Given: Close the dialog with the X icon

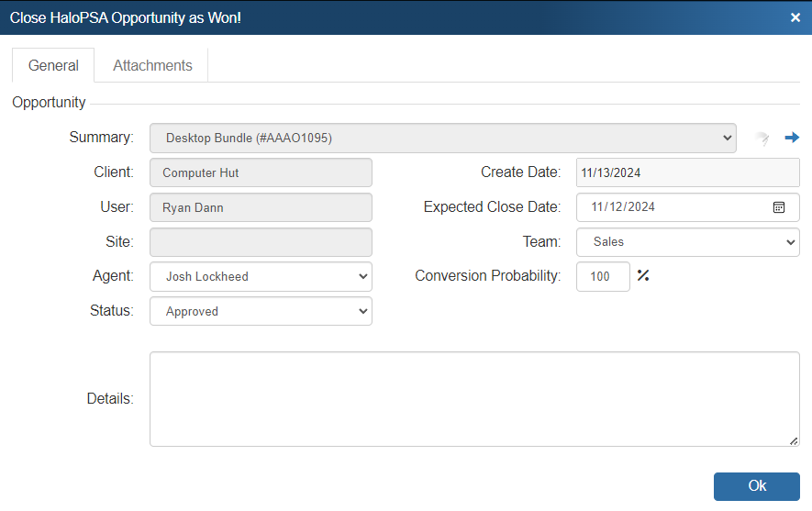Looking at the screenshot, I should 795,17.
